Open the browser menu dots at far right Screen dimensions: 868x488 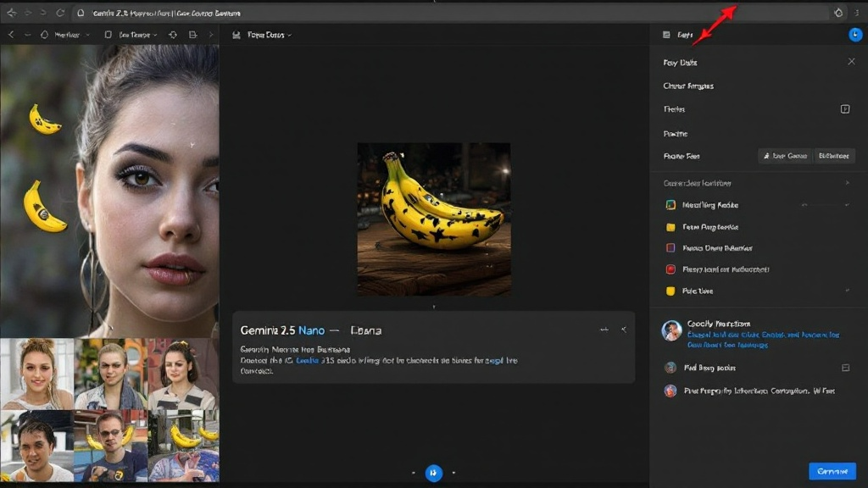tap(857, 13)
